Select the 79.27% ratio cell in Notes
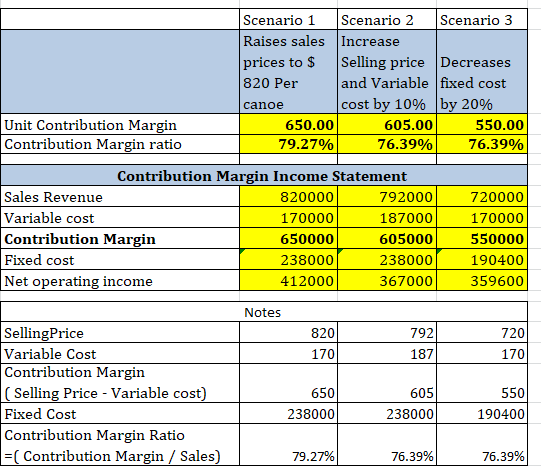This screenshot has height=466, width=541. 288,445
